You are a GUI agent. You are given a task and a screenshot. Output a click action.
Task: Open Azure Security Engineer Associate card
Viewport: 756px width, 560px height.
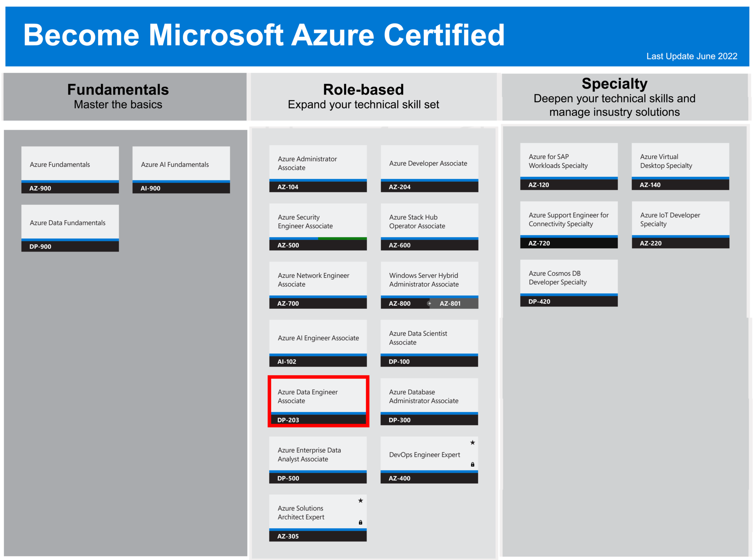coord(318,227)
